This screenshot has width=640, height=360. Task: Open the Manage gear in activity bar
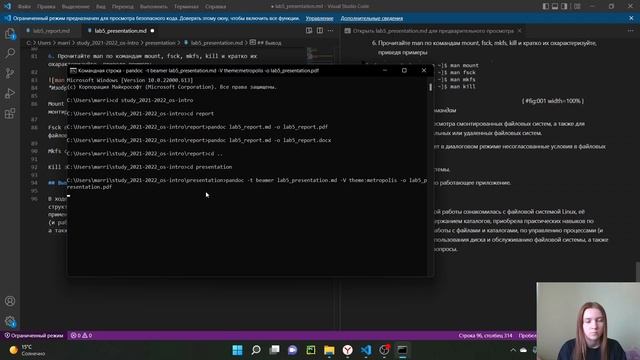[x=10, y=321]
